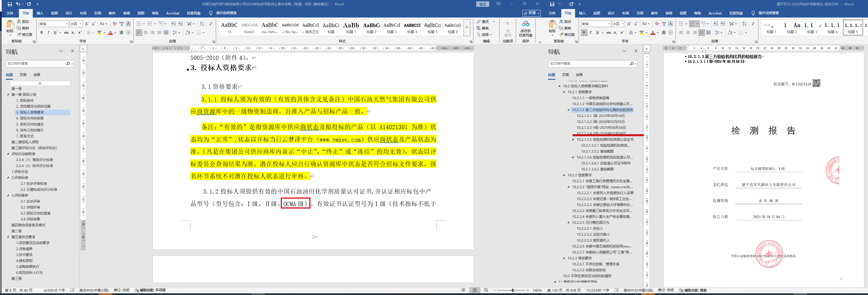Click clear formatting eraser in 中国石油 document window
The width and height of the screenshot is (868, 295).
pos(115,24)
